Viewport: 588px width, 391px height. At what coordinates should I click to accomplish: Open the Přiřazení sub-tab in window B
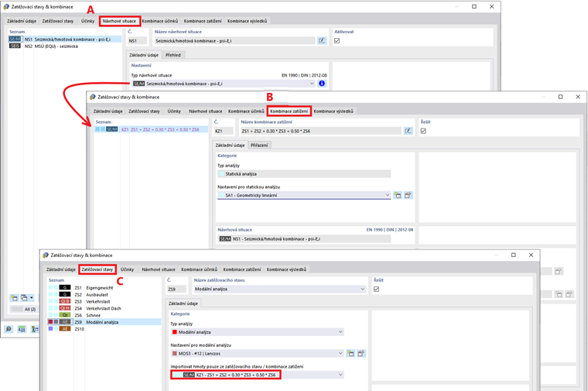point(259,146)
